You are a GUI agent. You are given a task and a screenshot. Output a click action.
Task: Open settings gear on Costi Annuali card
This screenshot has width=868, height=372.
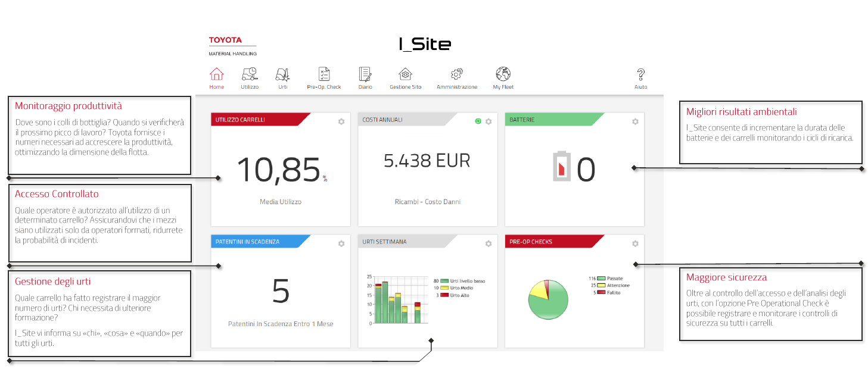[489, 121]
